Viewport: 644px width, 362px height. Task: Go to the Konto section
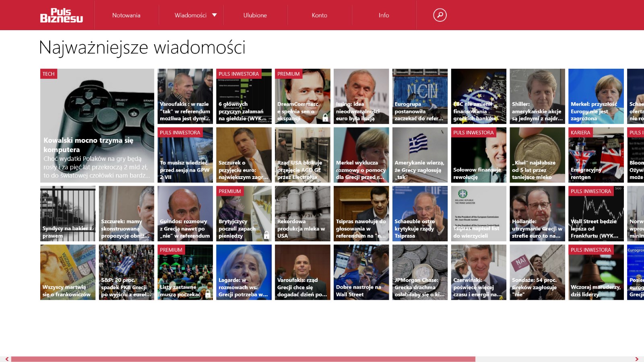pos(320,15)
